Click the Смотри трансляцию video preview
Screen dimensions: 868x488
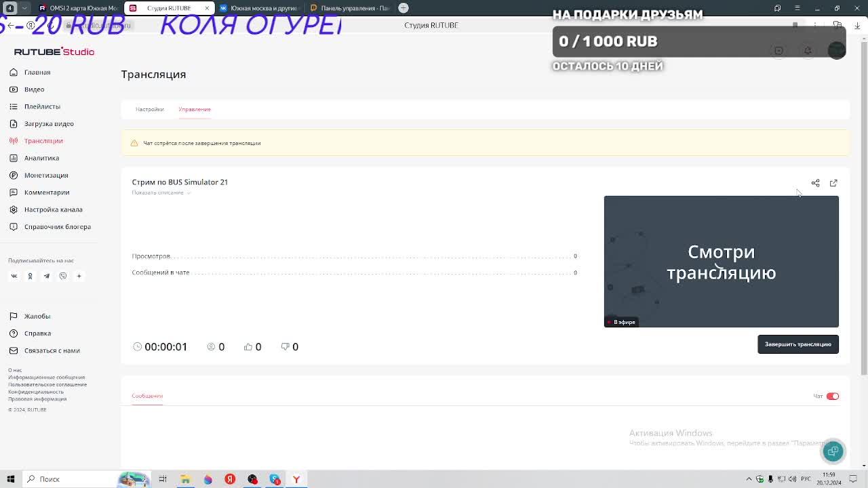(722, 262)
